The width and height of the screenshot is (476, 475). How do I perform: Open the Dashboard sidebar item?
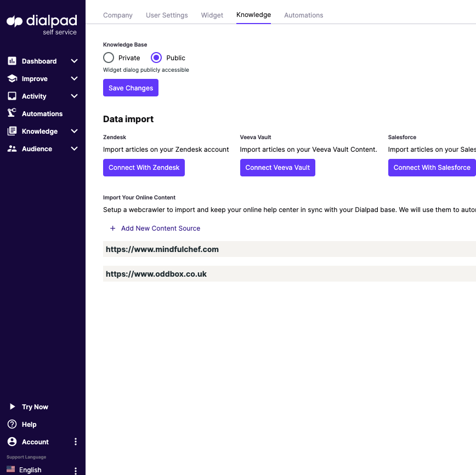click(39, 61)
